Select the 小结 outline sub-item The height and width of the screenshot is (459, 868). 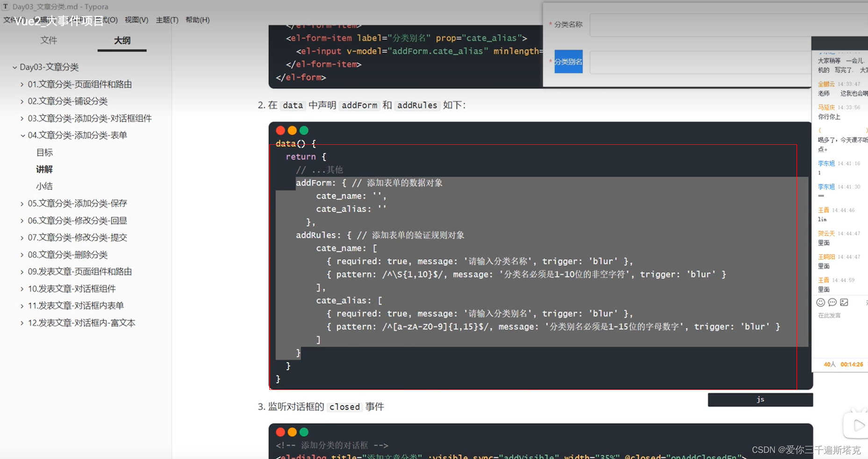(x=44, y=186)
